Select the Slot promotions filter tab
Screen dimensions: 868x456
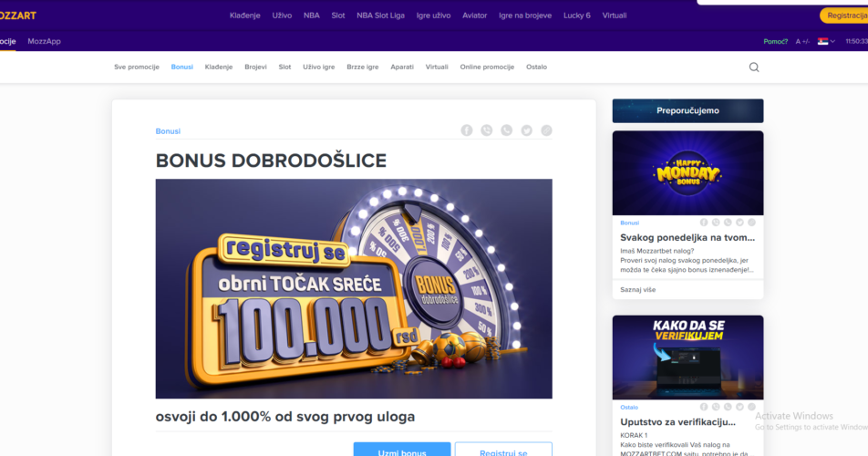284,67
